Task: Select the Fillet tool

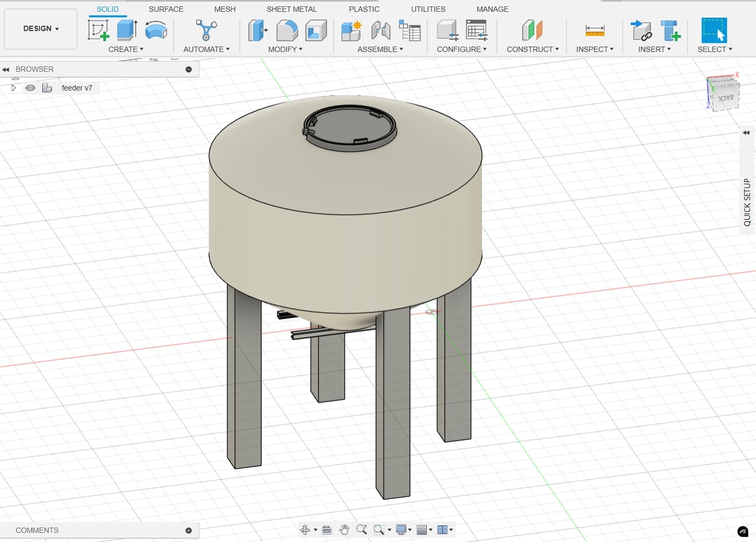Action: [287, 31]
